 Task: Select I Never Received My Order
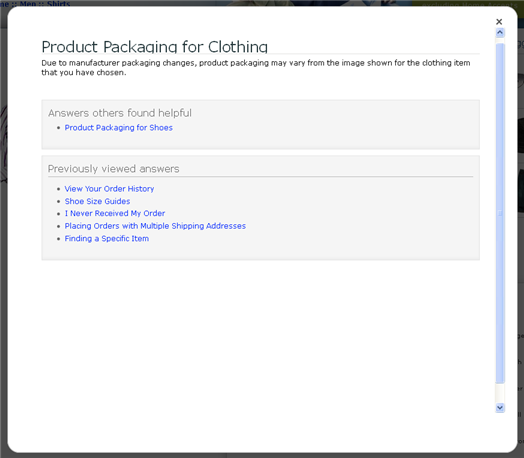click(115, 213)
